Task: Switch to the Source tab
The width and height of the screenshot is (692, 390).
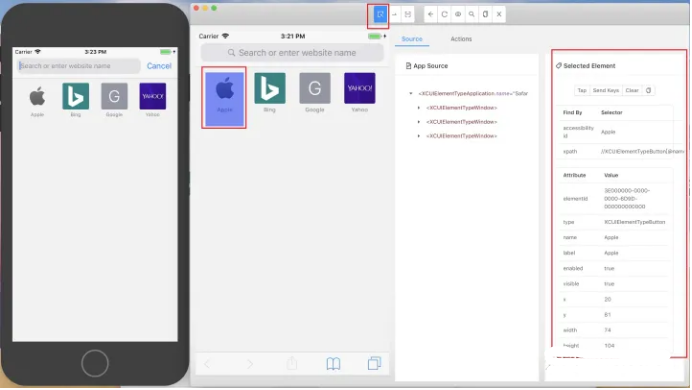Action: point(412,39)
